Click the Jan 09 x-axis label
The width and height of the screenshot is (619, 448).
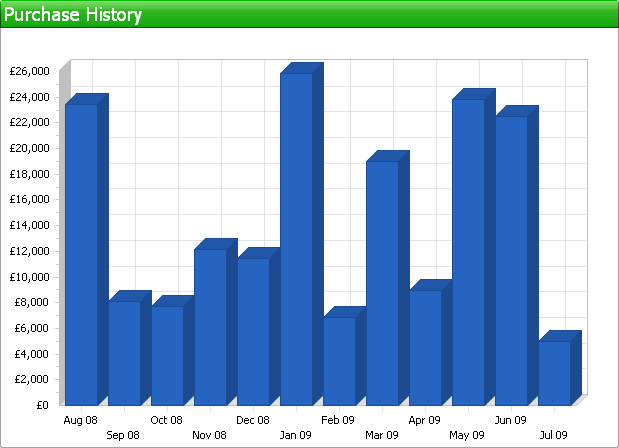[x=295, y=435]
